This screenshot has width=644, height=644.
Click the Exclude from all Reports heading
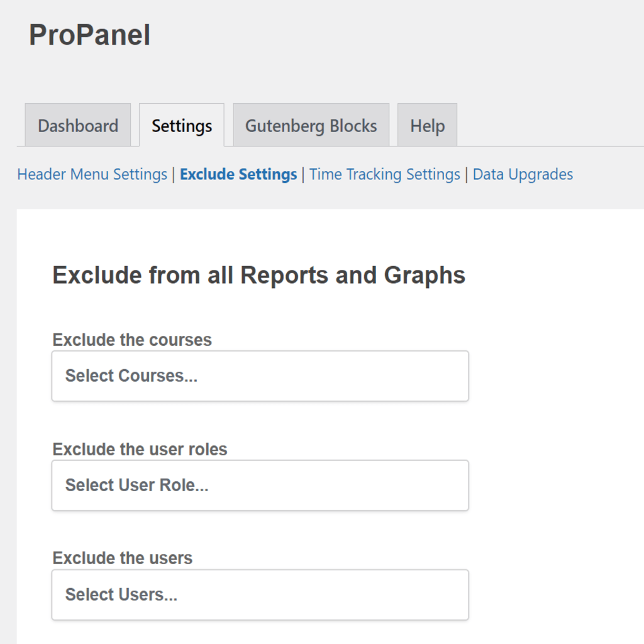[258, 275]
